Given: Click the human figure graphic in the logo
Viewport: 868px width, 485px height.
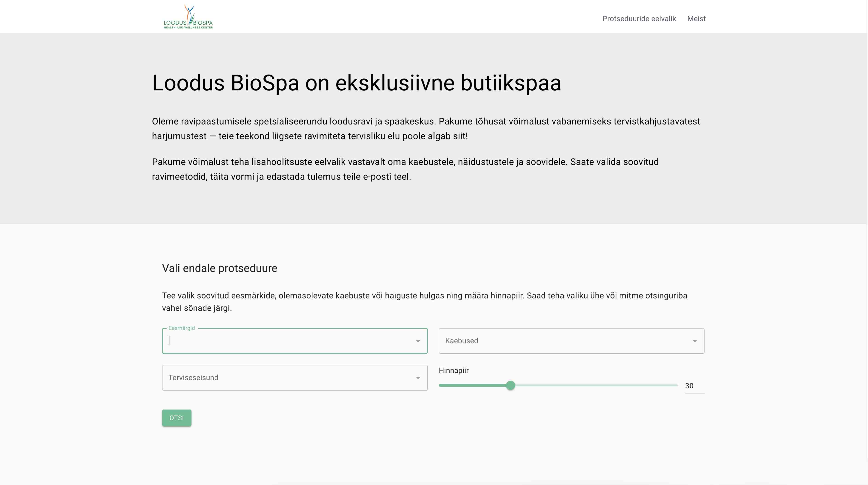Looking at the screenshot, I should pos(189,10).
